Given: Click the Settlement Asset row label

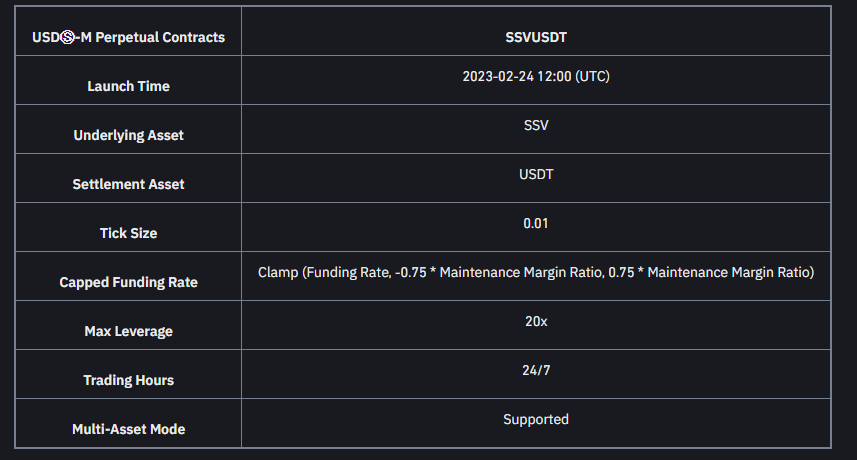Looking at the screenshot, I should click(x=128, y=184).
